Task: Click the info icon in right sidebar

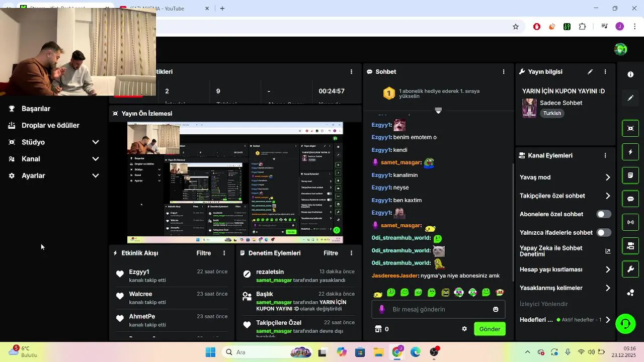Action: (x=630, y=74)
